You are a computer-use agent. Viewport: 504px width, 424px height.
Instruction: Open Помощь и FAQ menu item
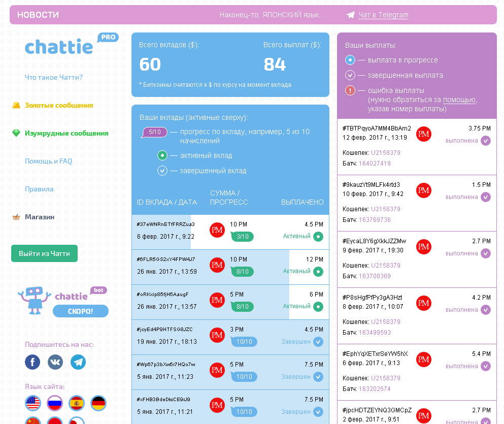tap(49, 161)
